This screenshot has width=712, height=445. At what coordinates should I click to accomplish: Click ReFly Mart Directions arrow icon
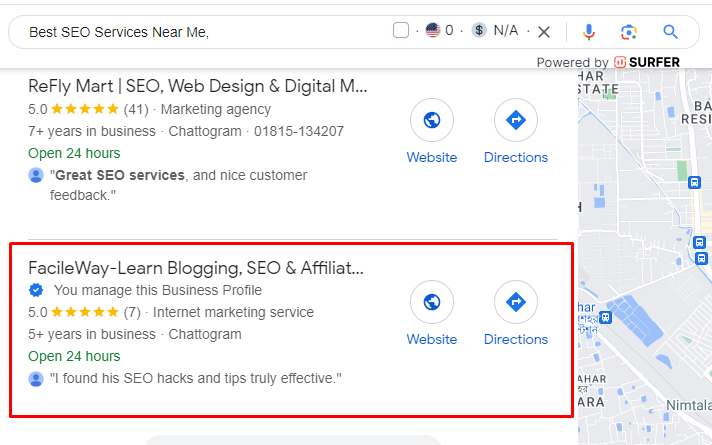pos(516,120)
